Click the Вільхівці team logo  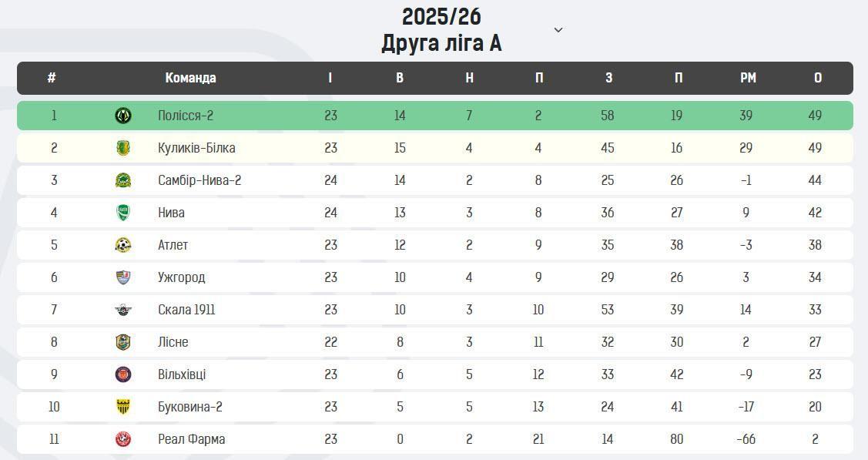[123, 374]
